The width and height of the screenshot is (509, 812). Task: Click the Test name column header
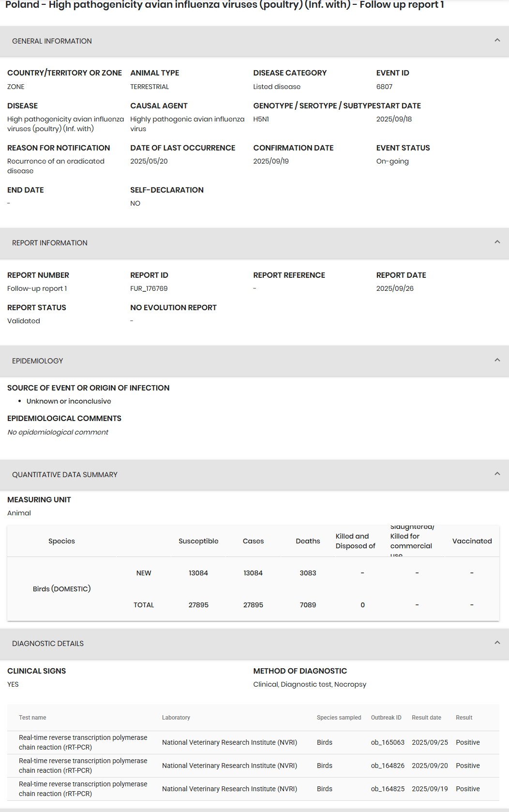pos(32,718)
